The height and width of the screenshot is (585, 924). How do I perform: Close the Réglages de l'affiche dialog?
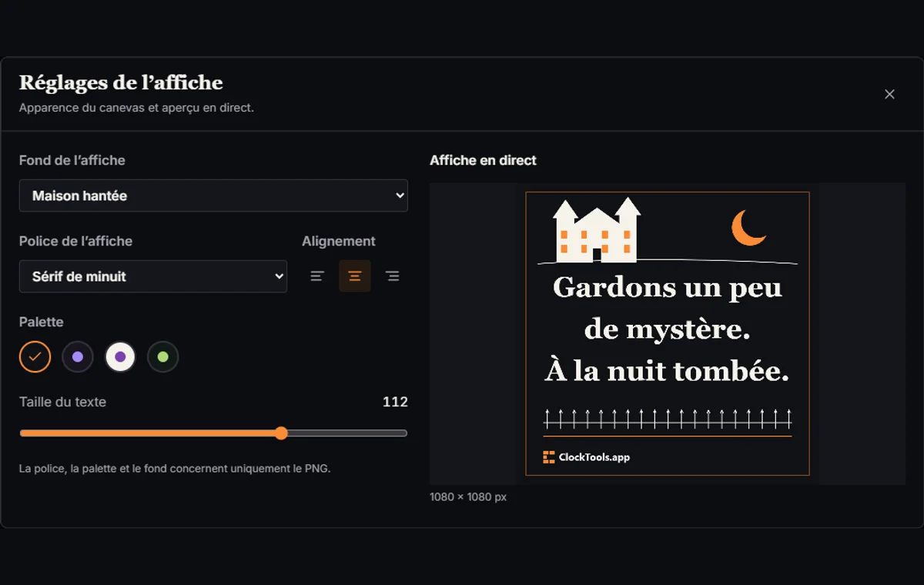[x=889, y=94]
